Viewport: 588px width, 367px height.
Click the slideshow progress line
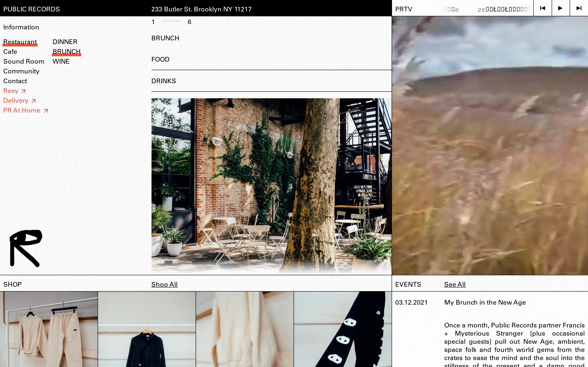171,21
